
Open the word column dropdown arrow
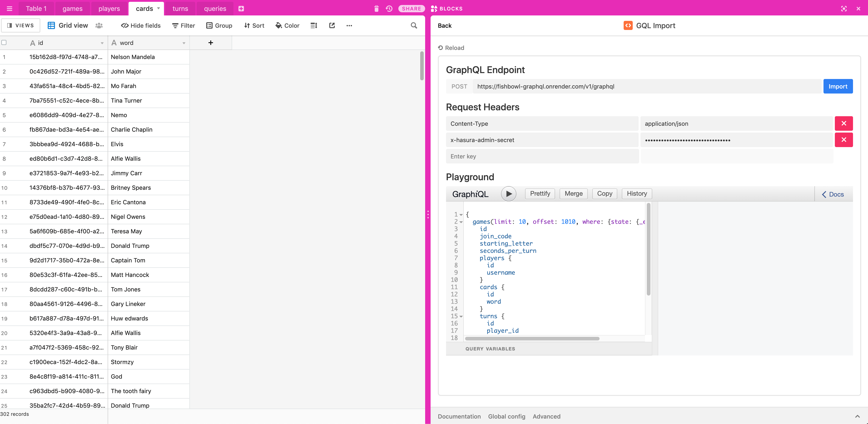click(184, 43)
